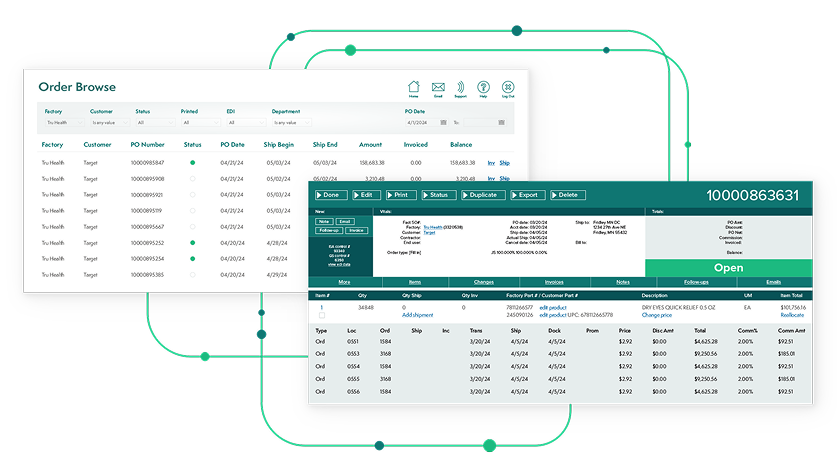837x472 pixels.
Task: Click the Invoice button under New
Action: click(x=357, y=231)
